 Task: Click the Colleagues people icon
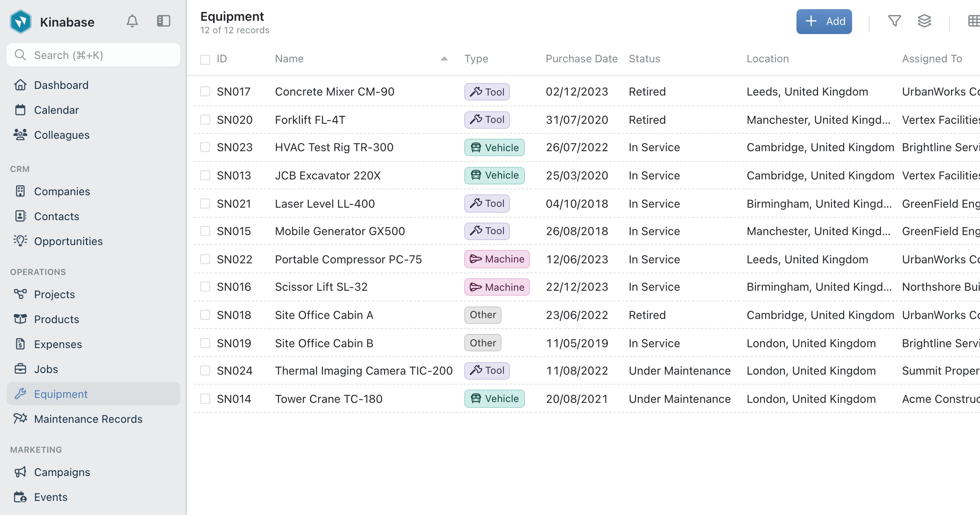point(20,135)
